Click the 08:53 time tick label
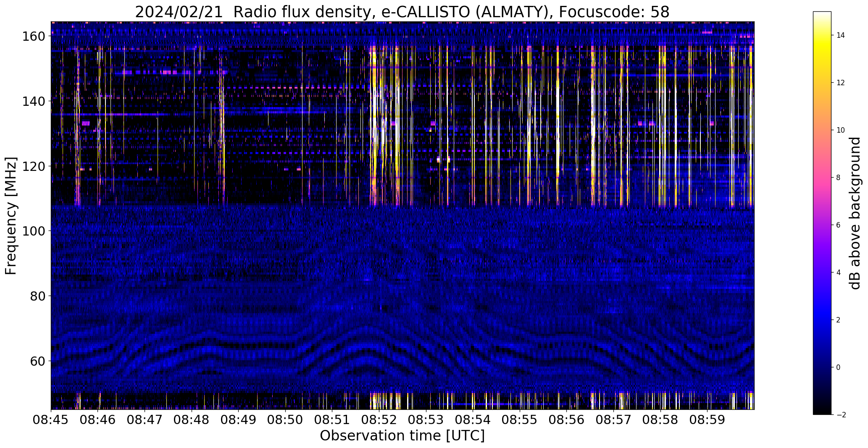Screen dimensions: 868x448 pyautogui.click(x=426, y=420)
